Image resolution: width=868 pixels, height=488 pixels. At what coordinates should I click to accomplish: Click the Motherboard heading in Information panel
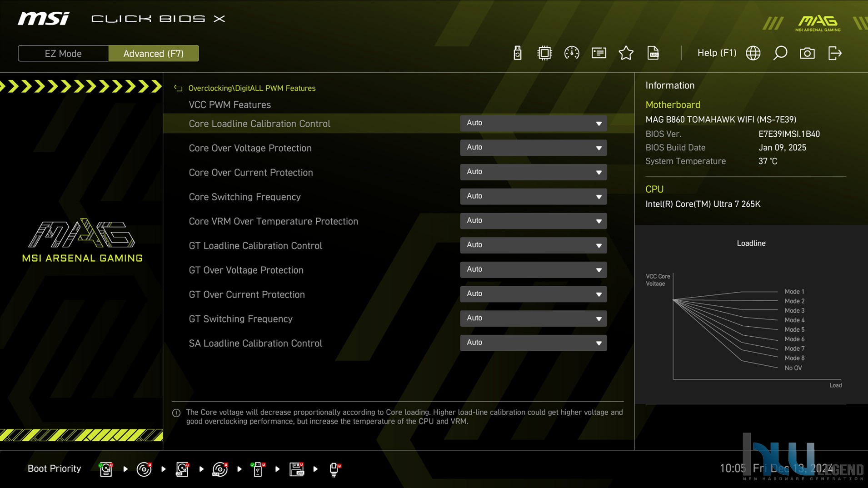673,105
